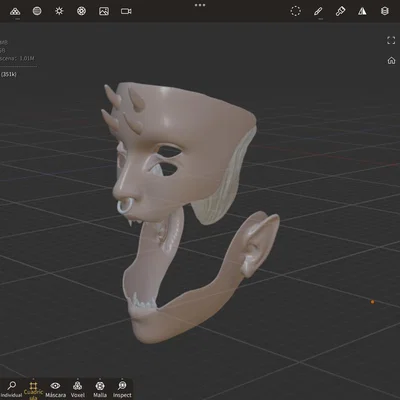Toggle Individual solo view
The width and height of the screenshot is (400, 400).
11,389
